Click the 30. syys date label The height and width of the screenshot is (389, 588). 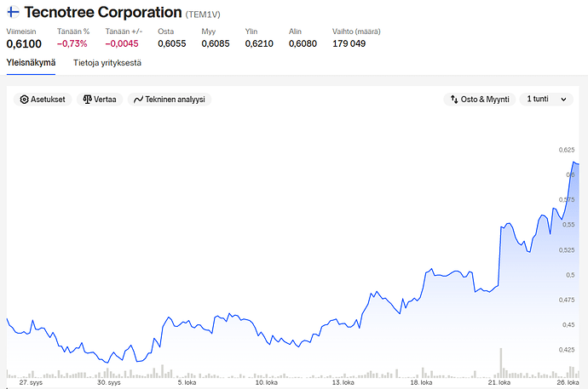pos(109,382)
